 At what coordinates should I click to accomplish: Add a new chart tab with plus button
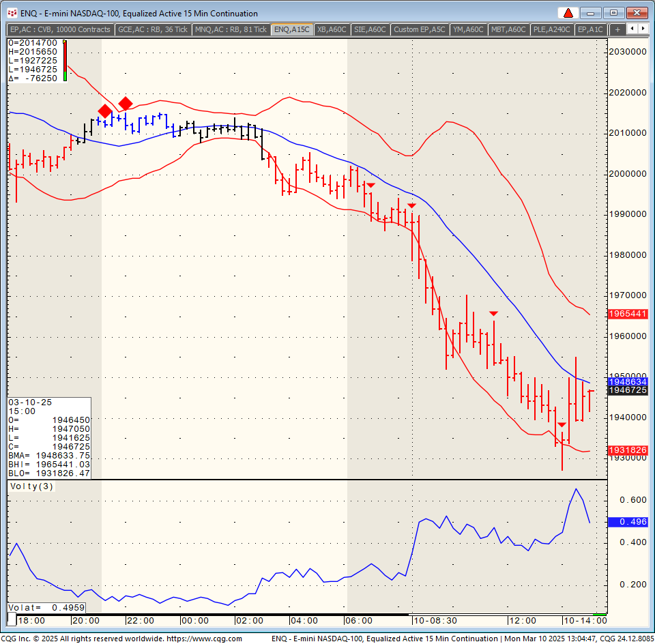pos(617,29)
